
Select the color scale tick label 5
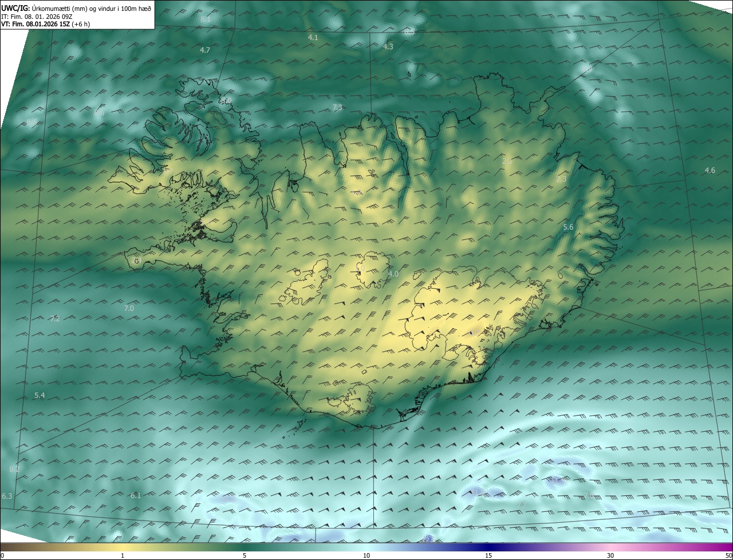click(x=245, y=555)
